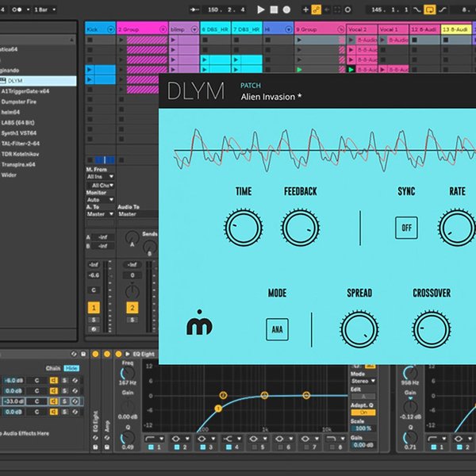Solo track 1 with the S button
Screen dimensions: 476x476
click(x=94, y=319)
